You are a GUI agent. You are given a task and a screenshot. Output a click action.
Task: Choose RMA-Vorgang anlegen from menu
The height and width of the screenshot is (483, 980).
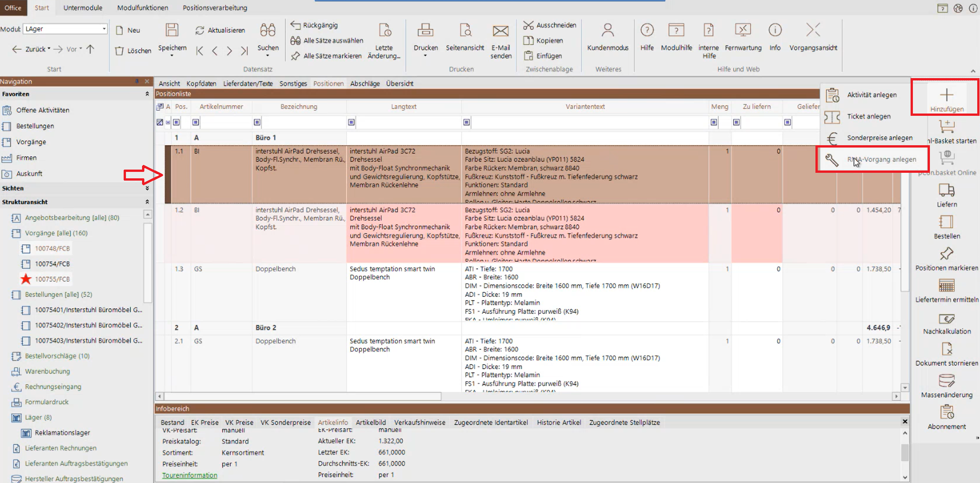coord(881,159)
